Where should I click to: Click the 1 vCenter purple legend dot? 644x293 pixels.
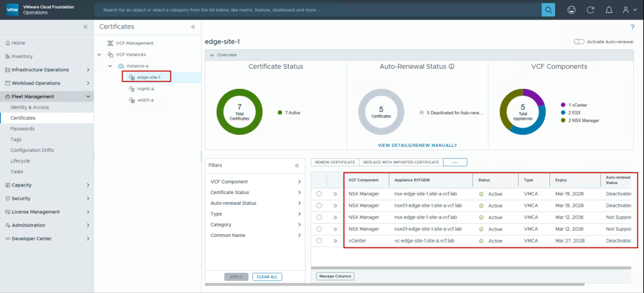pyautogui.click(x=563, y=105)
